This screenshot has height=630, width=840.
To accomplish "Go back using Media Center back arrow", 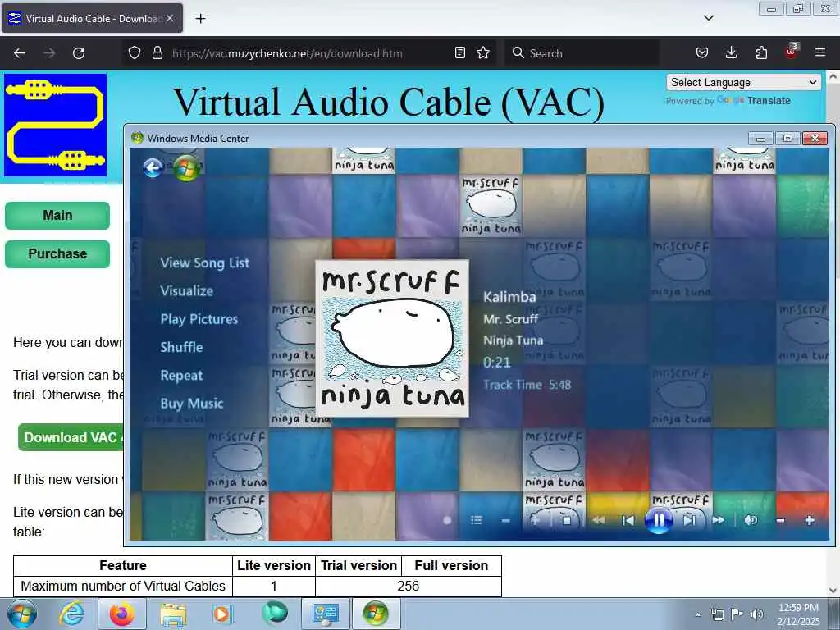I will [153, 167].
